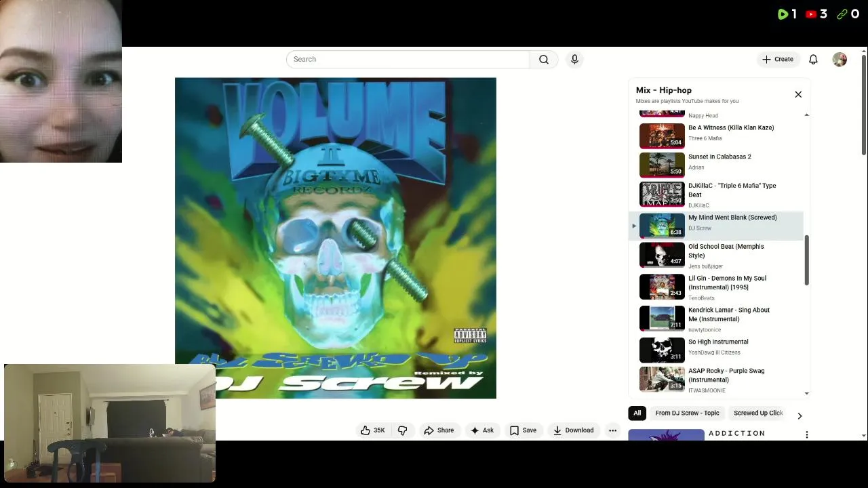Click the search magnifier button
The image size is (868, 488).
(543, 59)
